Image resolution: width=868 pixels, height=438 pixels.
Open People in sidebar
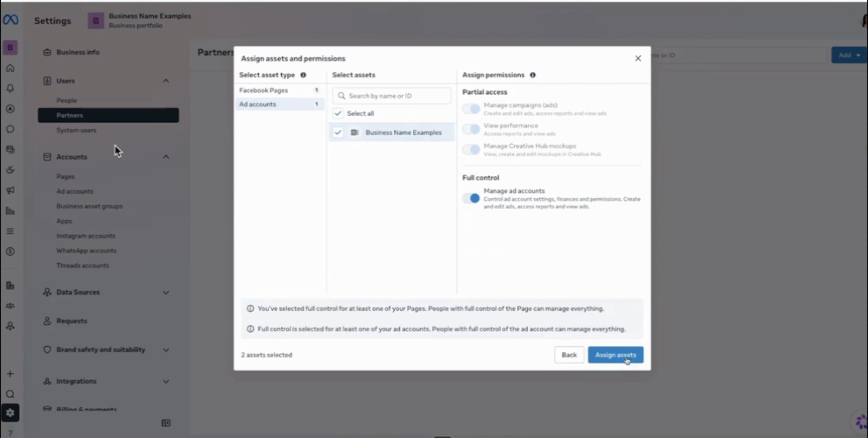coord(67,100)
